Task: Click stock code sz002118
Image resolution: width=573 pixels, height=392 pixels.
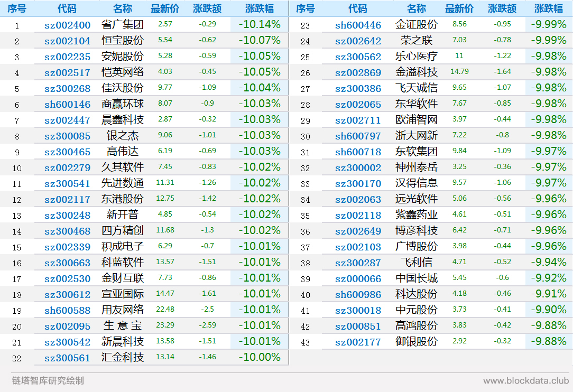Action: (x=358, y=215)
